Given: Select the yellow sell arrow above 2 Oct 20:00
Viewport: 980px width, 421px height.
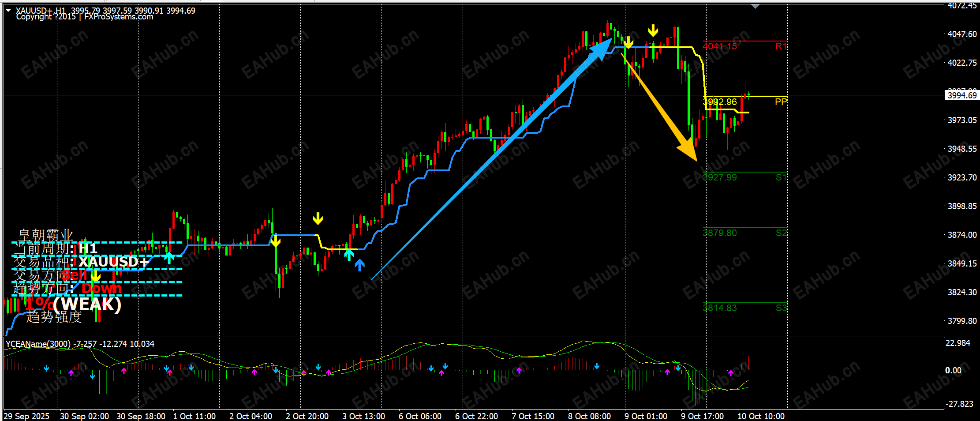Looking at the screenshot, I should pos(318,218).
